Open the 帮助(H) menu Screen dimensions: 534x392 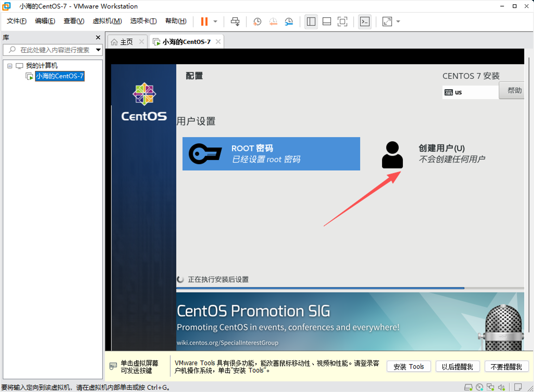pos(176,21)
